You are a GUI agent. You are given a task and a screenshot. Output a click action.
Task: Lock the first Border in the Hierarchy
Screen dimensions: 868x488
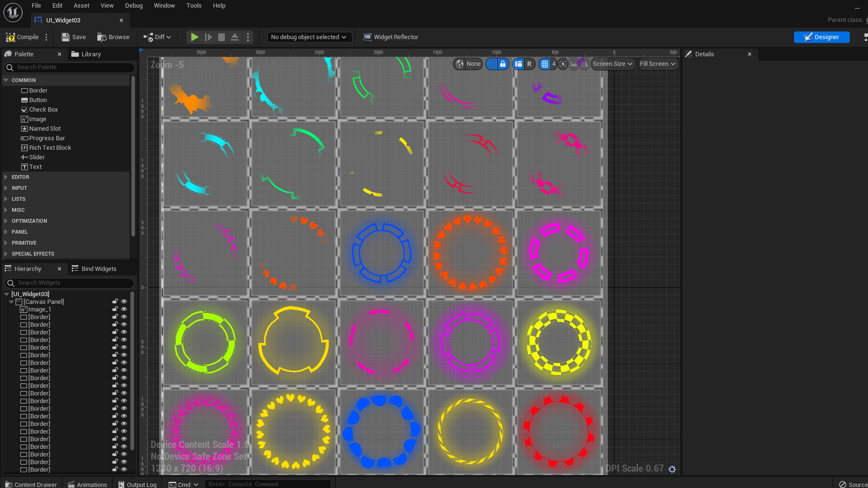point(114,317)
